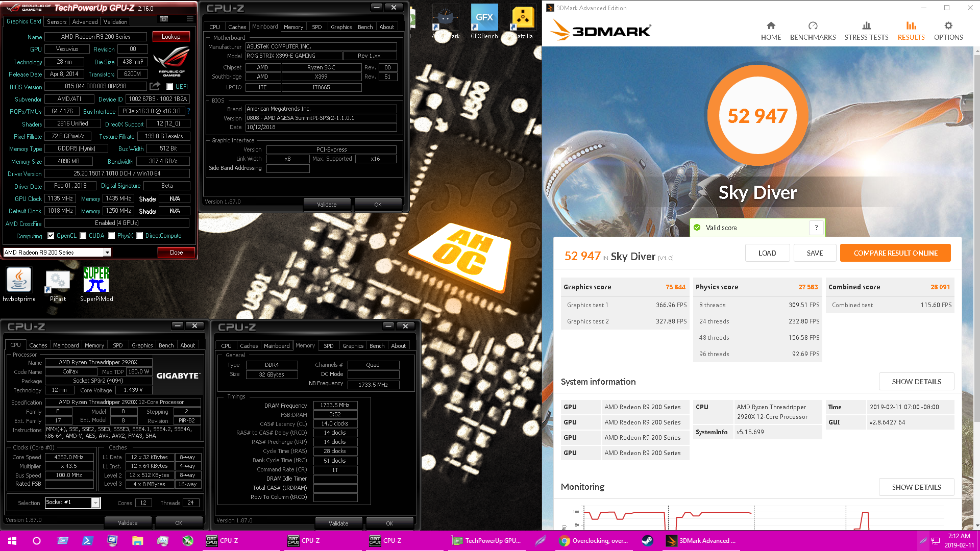Click the valid score help question mark
Screen dimensions: 980x551
pyautogui.click(x=816, y=228)
